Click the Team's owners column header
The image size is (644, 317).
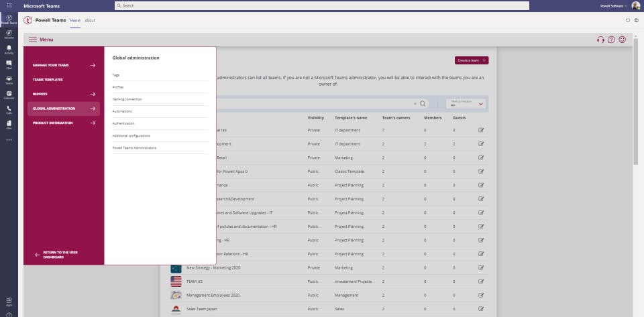(396, 118)
